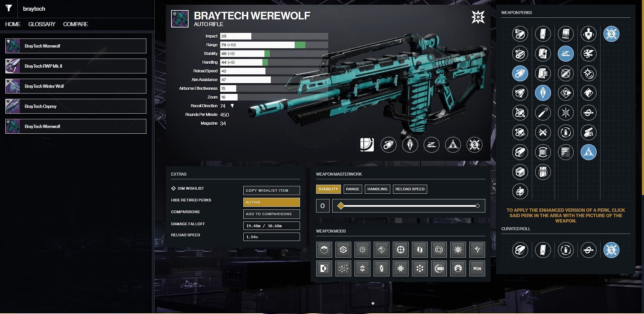644x314 pixels.
Task: Select highlighted triangle trait in the perk grid
Action: [x=589, y=152]
